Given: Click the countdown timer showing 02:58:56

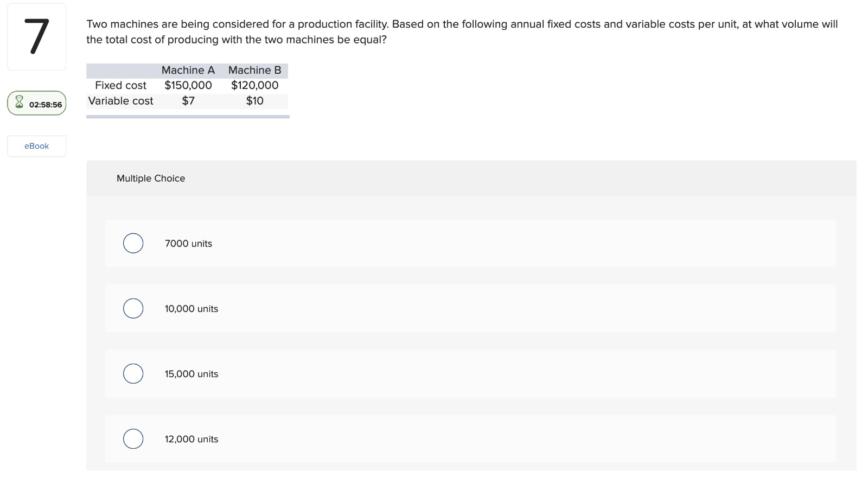Looking at the screenshot, I should point(45,105).
